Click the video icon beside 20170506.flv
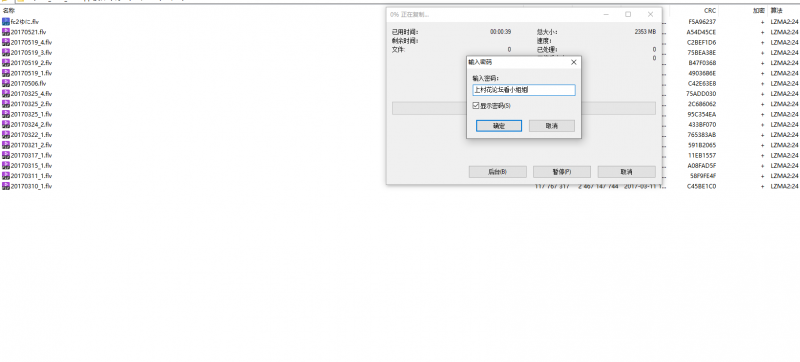Image resolution: width=800 pixels, height=362 pixels. click(x=6, y=83)
